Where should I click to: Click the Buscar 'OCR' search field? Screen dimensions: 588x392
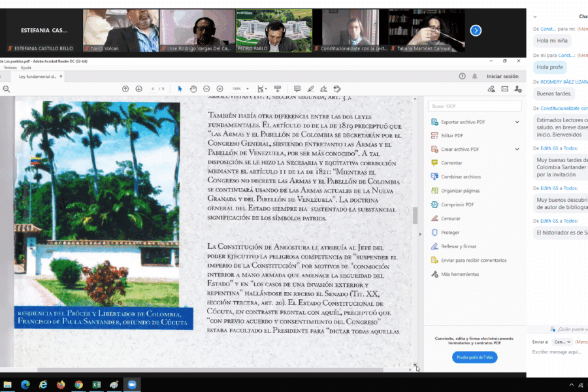tap(474, 106)
